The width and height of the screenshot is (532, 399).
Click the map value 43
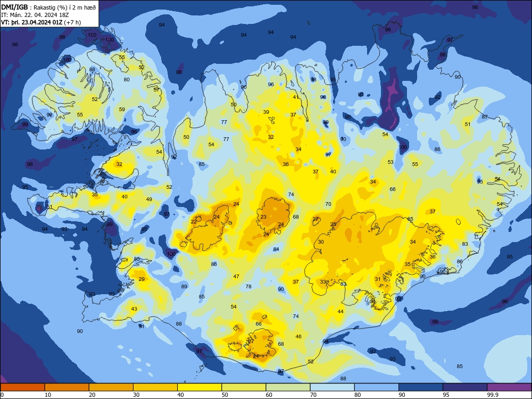point(135,309)
